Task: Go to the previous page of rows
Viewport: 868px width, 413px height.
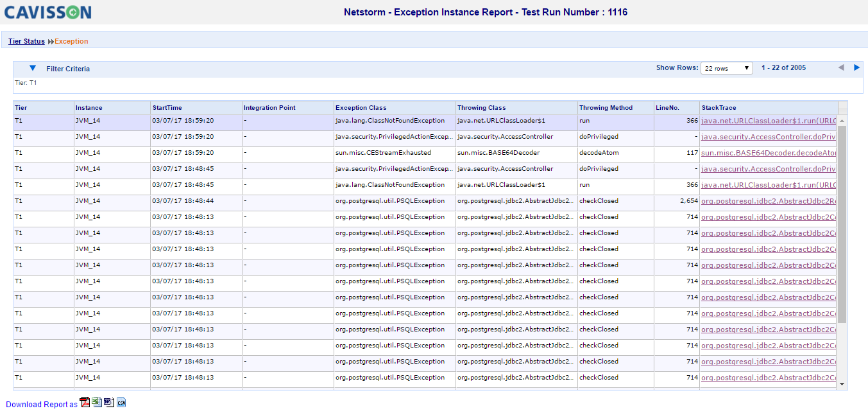Action: [x=841, y=67]
